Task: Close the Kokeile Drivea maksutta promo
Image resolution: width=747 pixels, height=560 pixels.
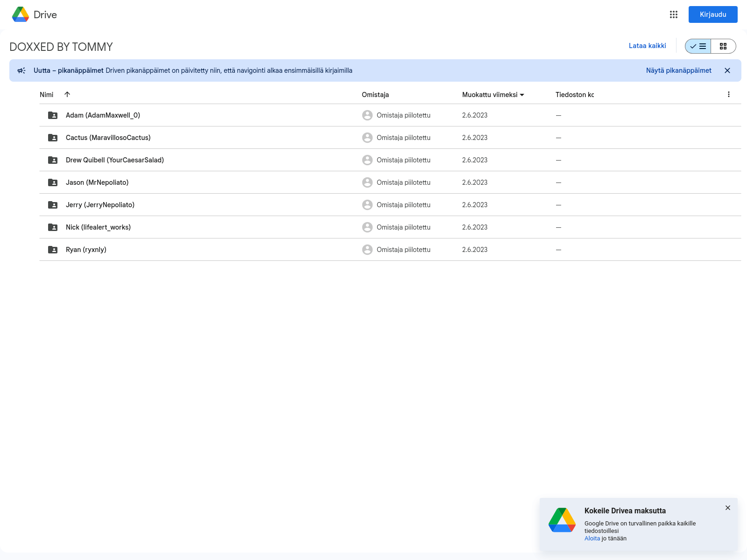Action: pos(728,508)
